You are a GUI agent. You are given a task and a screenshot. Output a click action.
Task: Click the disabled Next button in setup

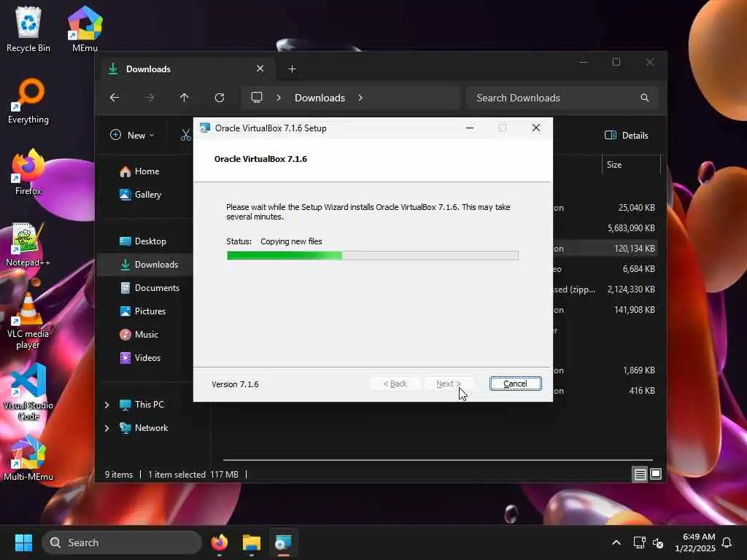click(449, 384)
